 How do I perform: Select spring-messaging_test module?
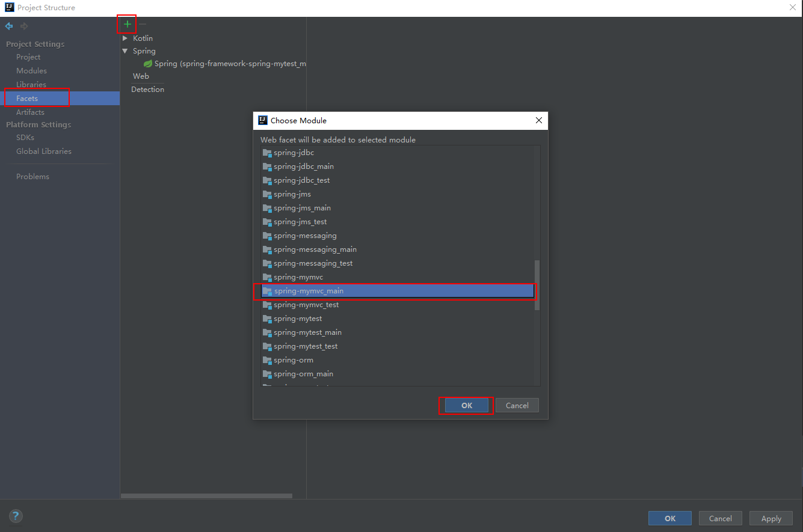(398, 263)
